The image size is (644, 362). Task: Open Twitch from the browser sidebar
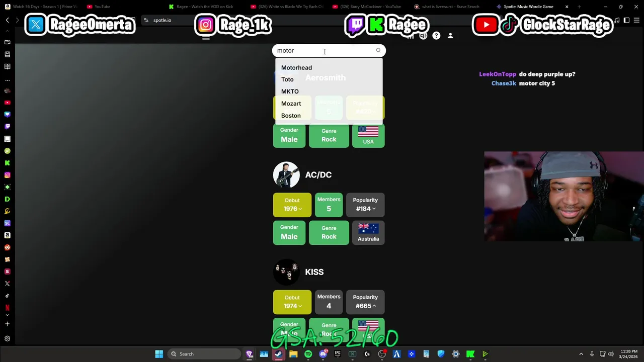(x=7, y=127)
